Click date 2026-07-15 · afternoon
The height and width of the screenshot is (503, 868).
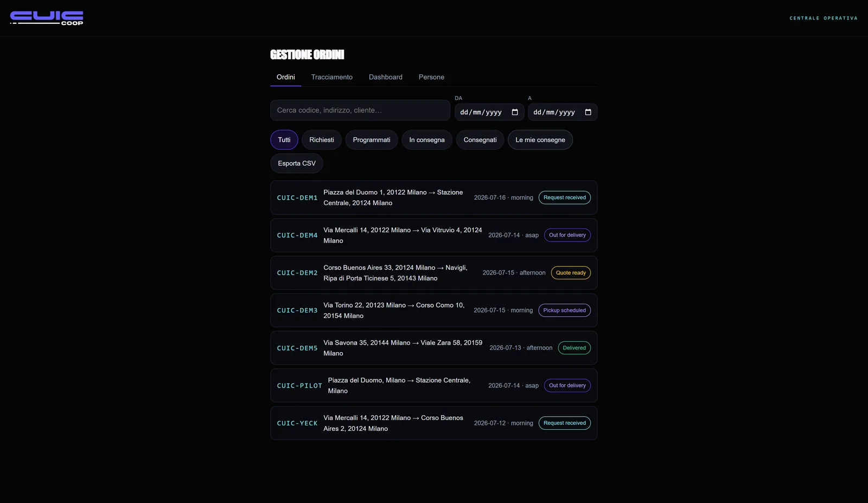click(x=514, y=273)
